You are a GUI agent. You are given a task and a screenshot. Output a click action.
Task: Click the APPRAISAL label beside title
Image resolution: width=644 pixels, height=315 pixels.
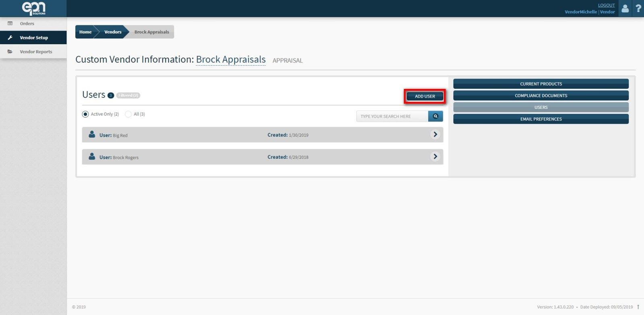[287, 60]
